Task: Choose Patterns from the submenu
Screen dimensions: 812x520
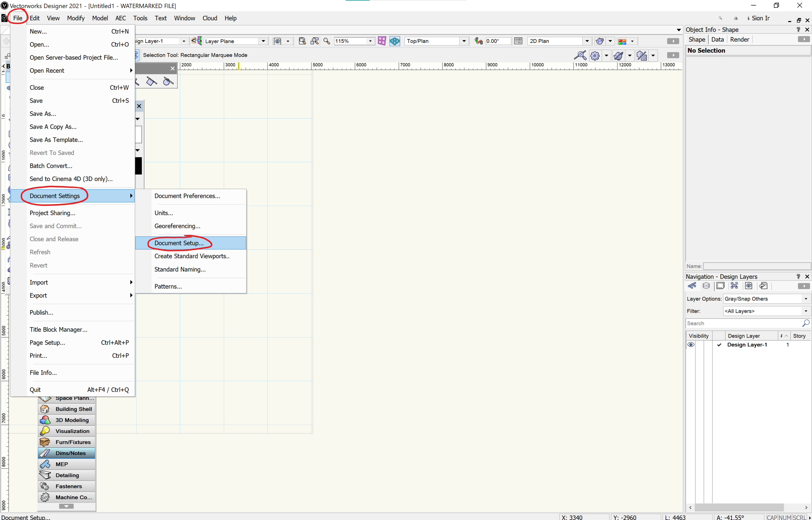Action: (191, 286)
